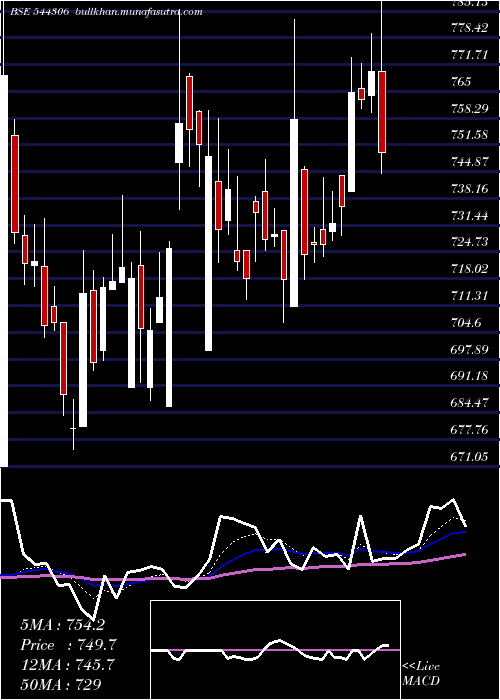Click the 12MA : 745.7 readout
Image resolution: width=500 pixels, height=700 pixels.
pos(67,664)
